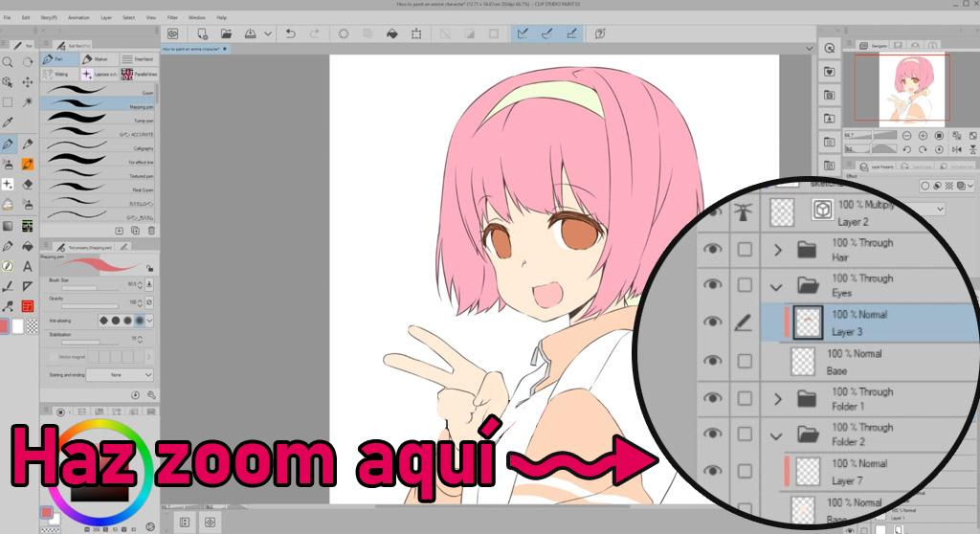Click the Scale/Transform toolbar icon
This screenshot has width=980, height=534.
tap(416, 33)
